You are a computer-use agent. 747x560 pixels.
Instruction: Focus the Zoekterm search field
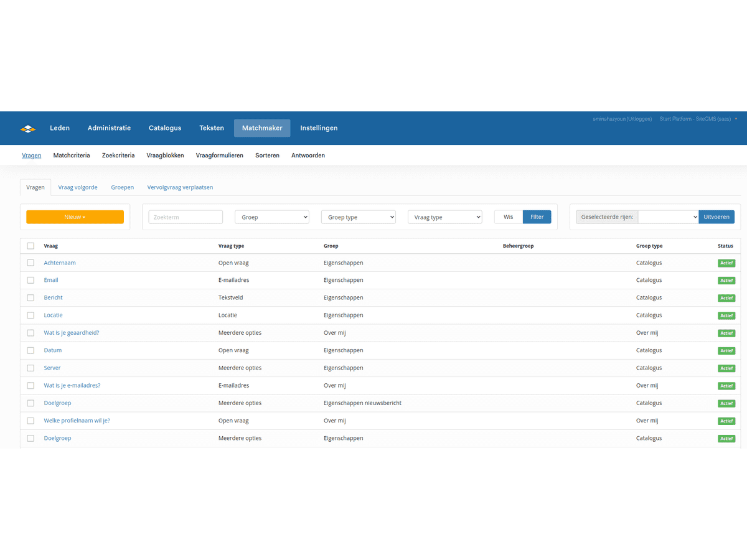pyautogui.click(x=186, y=217)
